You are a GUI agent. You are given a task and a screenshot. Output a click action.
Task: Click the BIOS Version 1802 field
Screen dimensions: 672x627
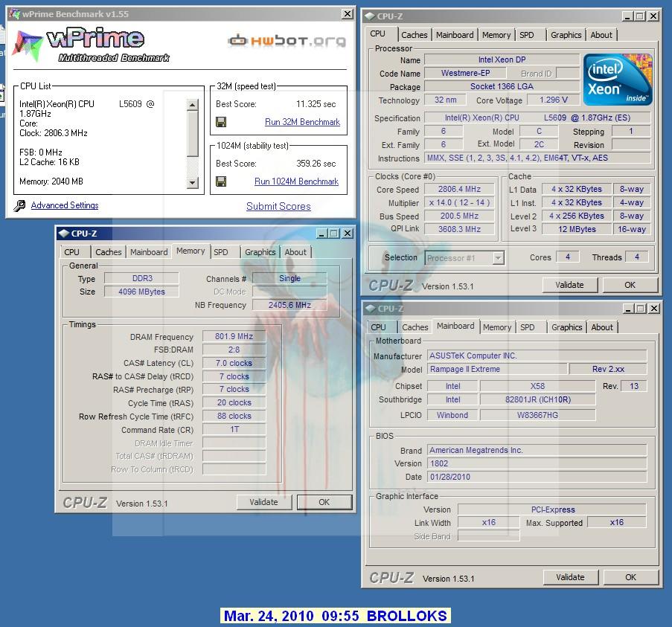[537, 463]
